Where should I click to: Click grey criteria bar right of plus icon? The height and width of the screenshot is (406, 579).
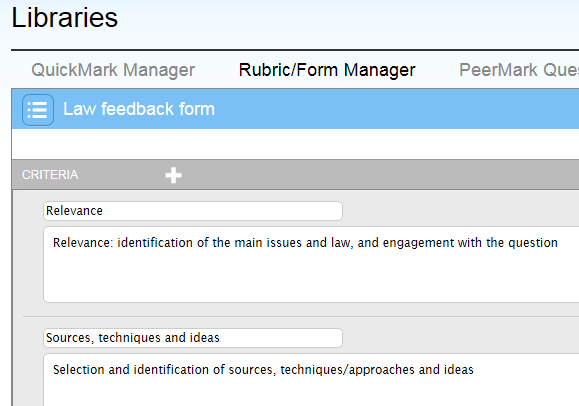[380, 175]
